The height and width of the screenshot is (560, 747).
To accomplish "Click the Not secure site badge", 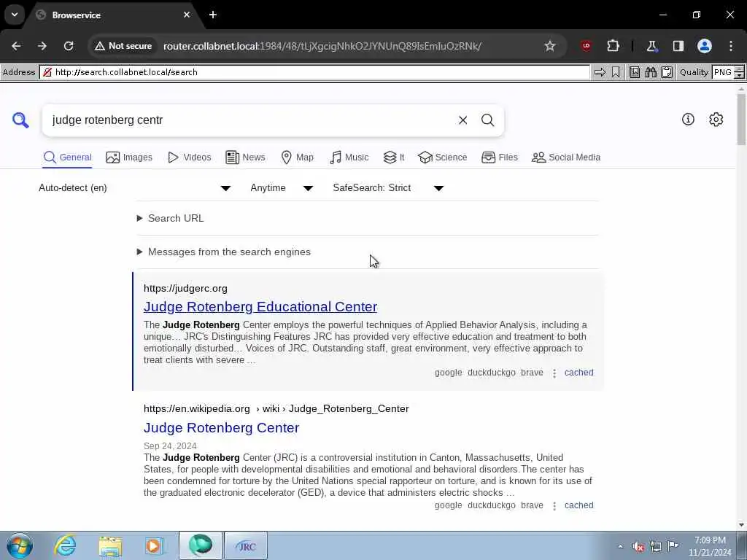I will pyautogui.click(x=123, y=46).
